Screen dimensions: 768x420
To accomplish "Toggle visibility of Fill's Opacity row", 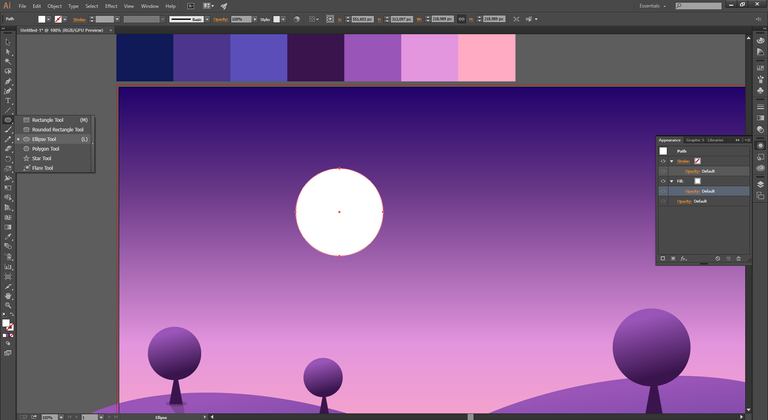I will click(663, 191).
